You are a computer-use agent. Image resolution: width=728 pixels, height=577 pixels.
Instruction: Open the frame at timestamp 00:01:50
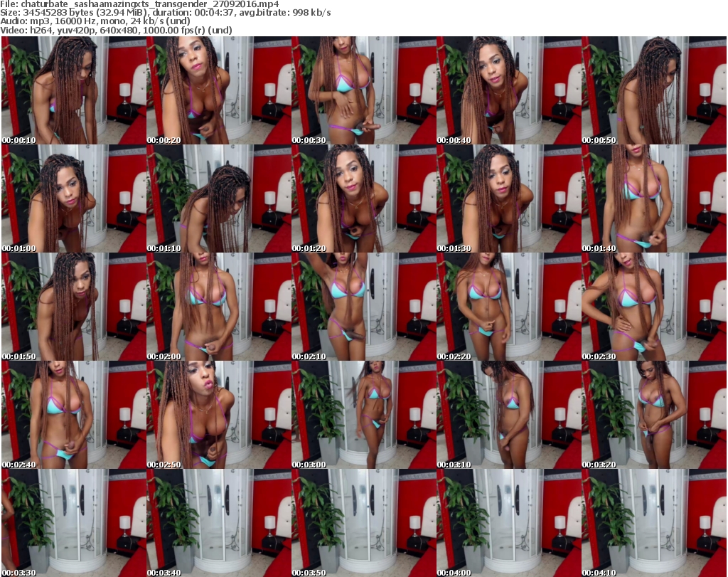pyautogui.click(x=74, y=307)
